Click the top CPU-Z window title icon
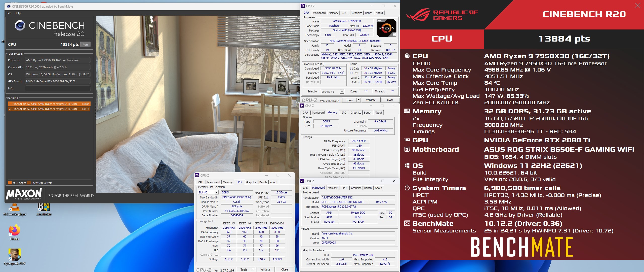The image size is (644, 272). [303, 6]
